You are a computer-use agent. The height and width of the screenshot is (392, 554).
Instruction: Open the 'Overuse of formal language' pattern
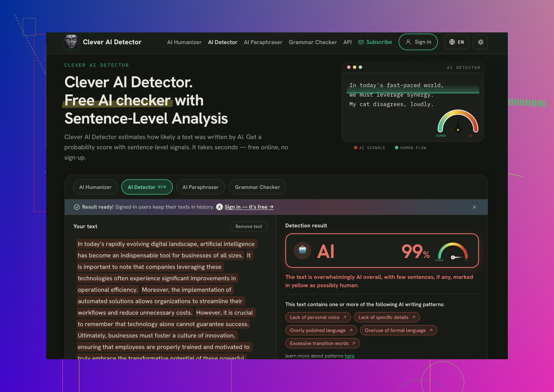tap(399, 330)
